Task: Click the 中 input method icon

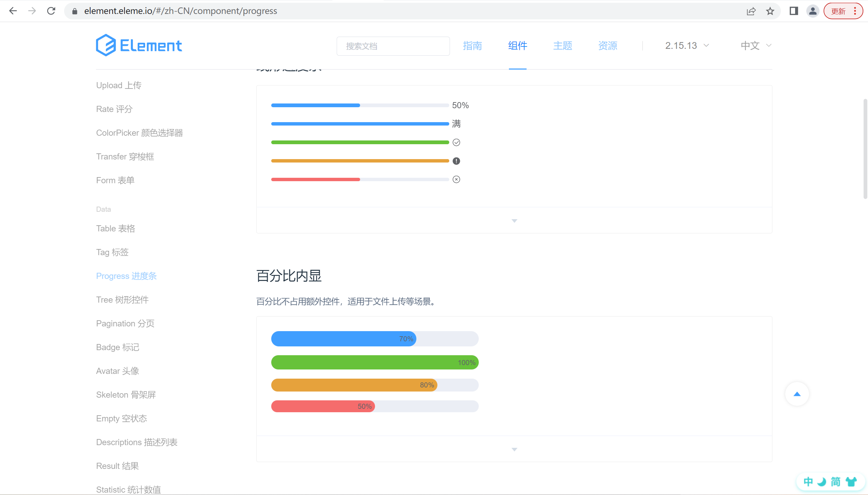Action: [x=808, y=482]
